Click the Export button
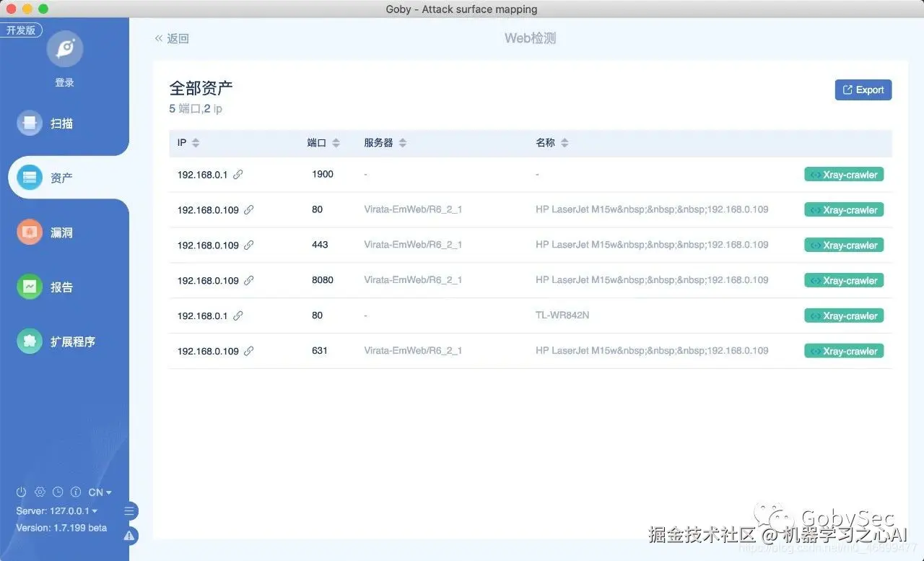 point(863,90)
